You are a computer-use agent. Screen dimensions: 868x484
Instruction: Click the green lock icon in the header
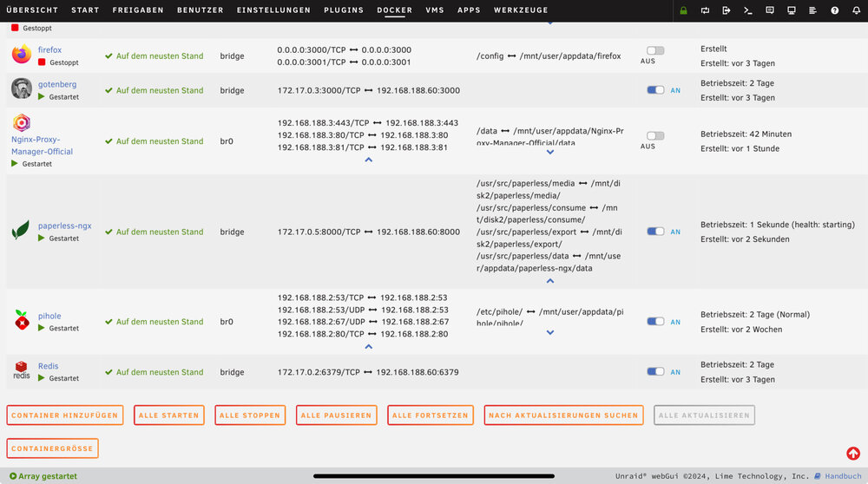click(x=684, y=10)
